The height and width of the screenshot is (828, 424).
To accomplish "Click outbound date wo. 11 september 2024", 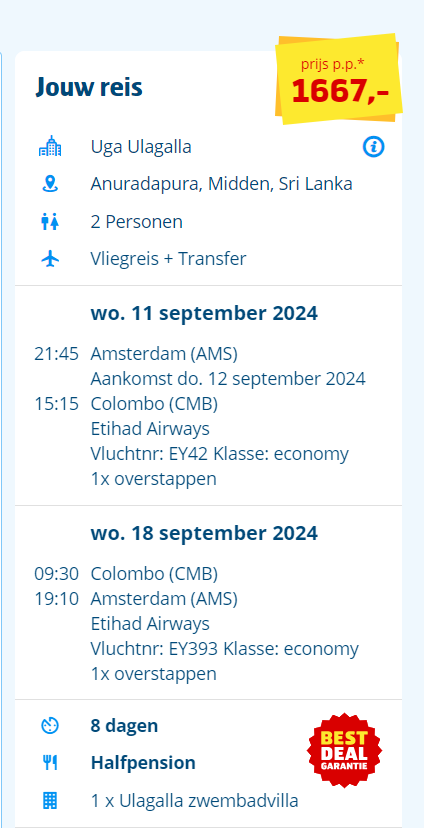I will coord(204,313).
